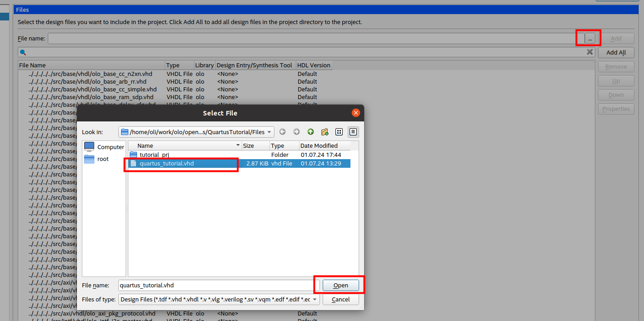
Task: Open the Files of type dropdown
Action: pos(314,299)
